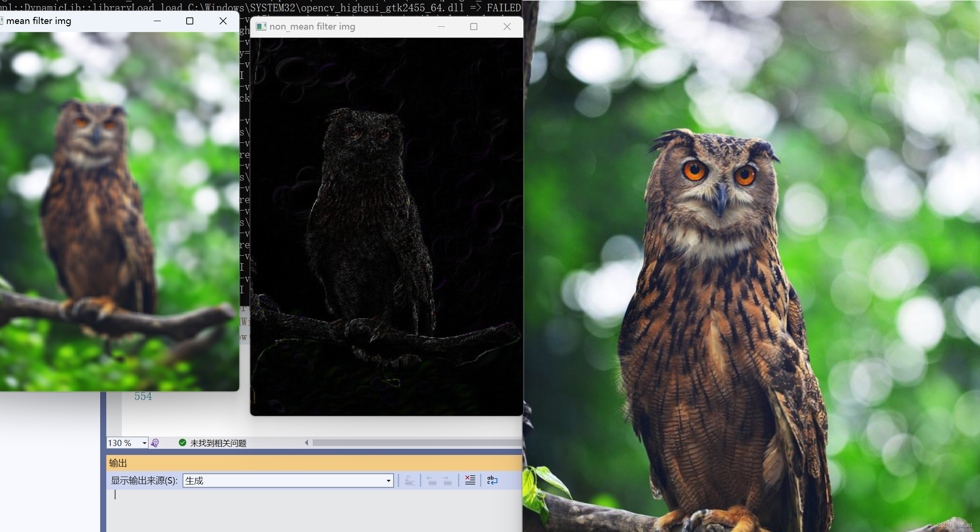The image size is (980, 532).
Task: Expand the output source dropdown 生成
Action: [x=388, y=480]
